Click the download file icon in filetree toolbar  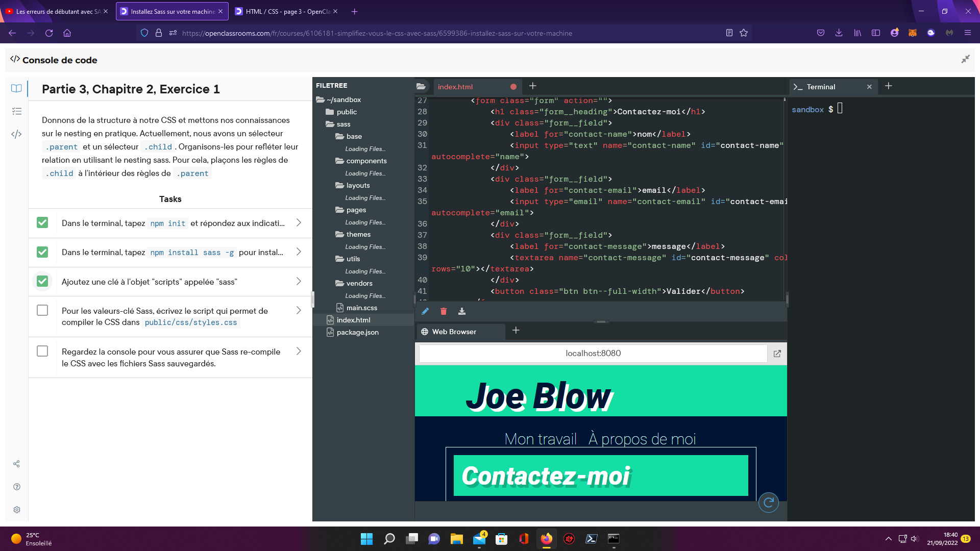(x=461, y=311)
